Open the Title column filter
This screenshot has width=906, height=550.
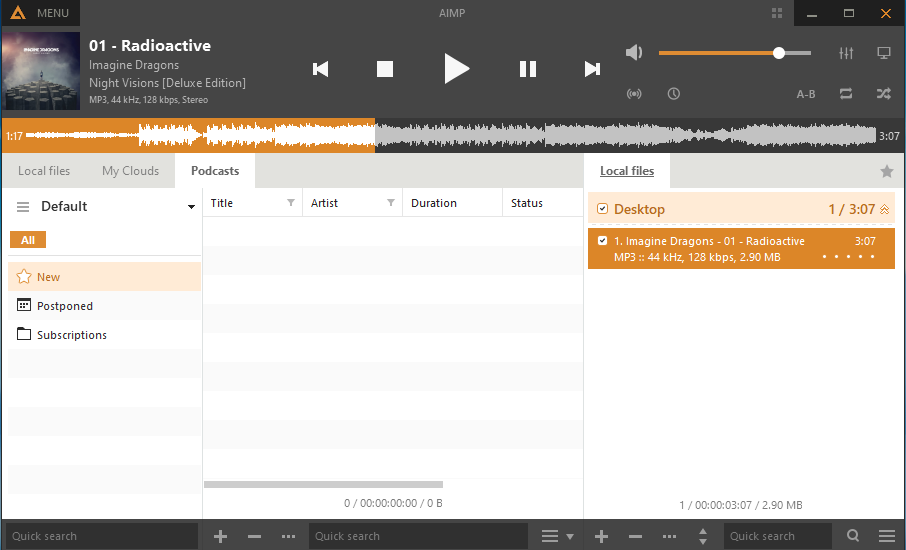coord(291,203)
